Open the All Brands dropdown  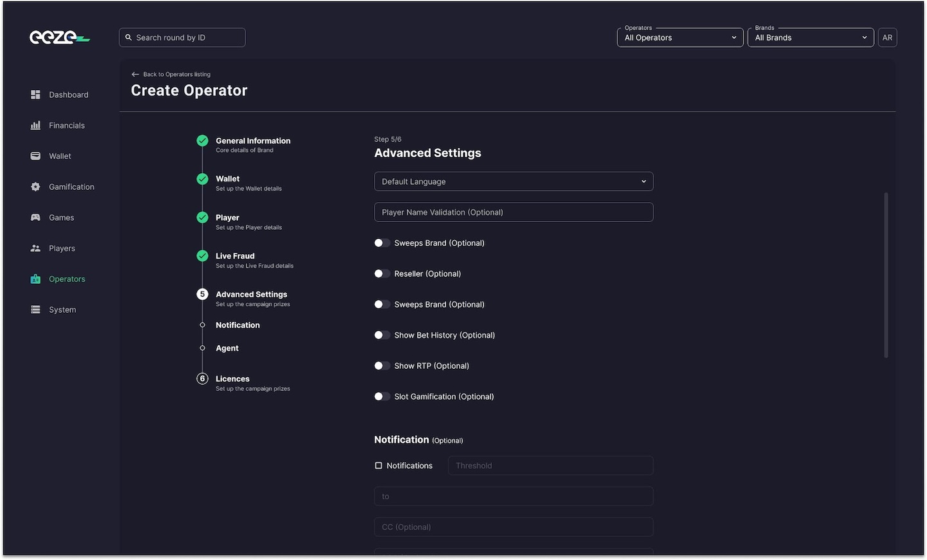tap(810, 37)
